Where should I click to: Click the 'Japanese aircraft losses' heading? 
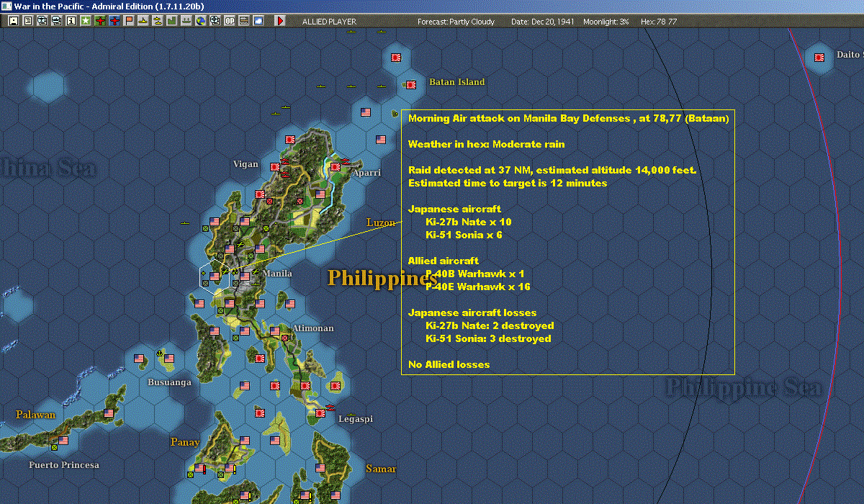[x=472, y=312]
